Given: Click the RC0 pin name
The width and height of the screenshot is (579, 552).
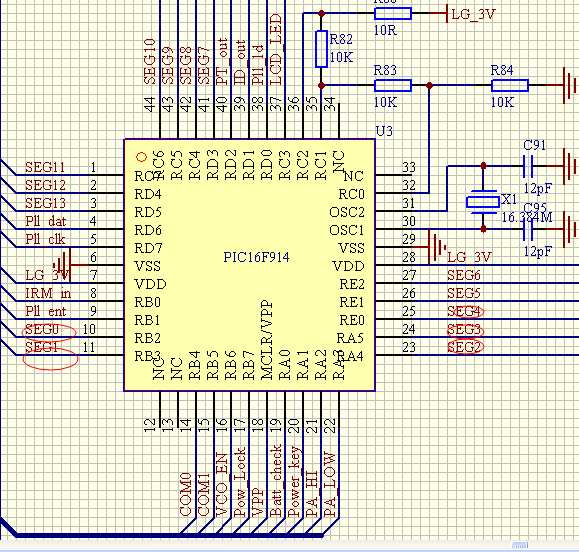Looking at the screenshot, I should [x=352, y=194].
